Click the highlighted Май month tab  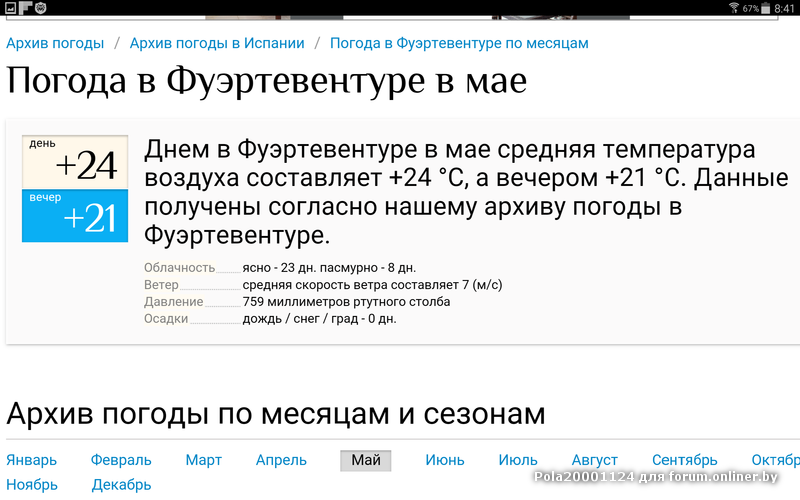pos(365,460)
